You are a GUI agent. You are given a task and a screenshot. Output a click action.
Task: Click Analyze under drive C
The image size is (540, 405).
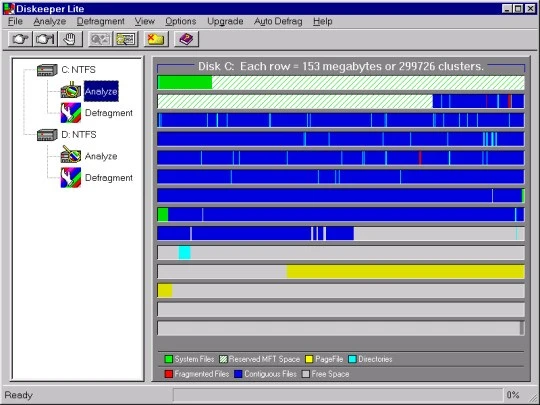[101, 91]
